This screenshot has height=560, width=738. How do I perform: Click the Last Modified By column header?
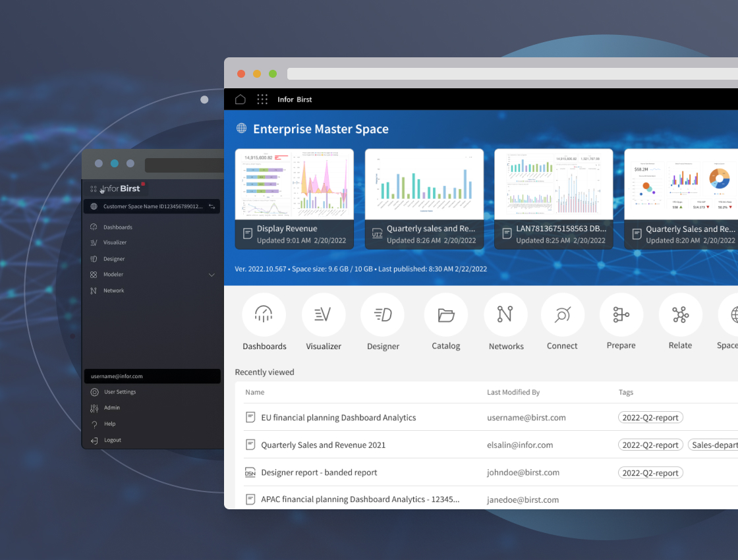tap(513, 392)
